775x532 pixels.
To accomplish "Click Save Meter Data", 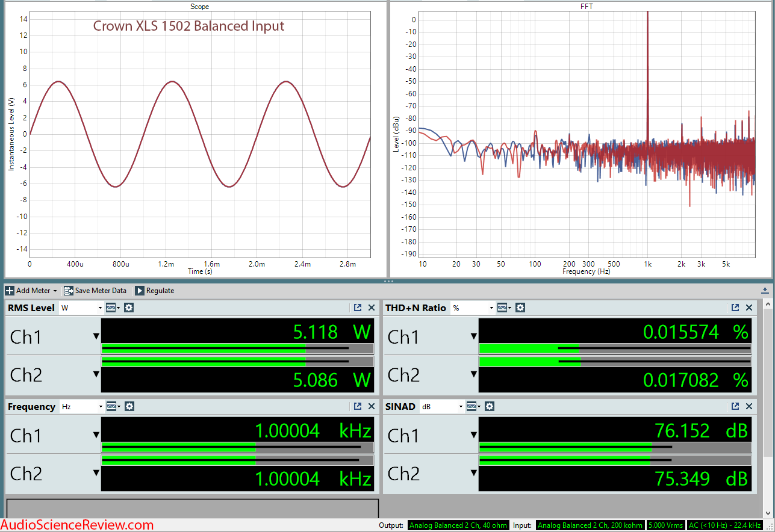I will click(95, 291).
